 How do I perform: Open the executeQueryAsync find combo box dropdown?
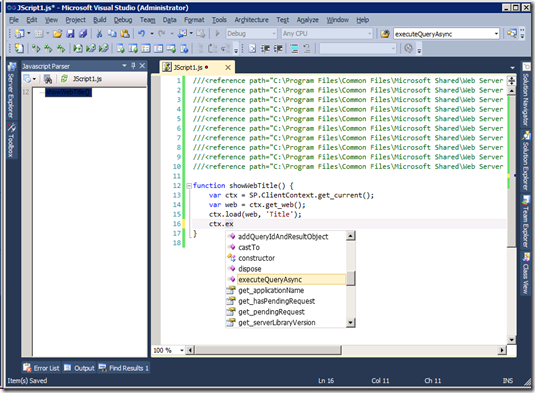click(x=496, y=34)
